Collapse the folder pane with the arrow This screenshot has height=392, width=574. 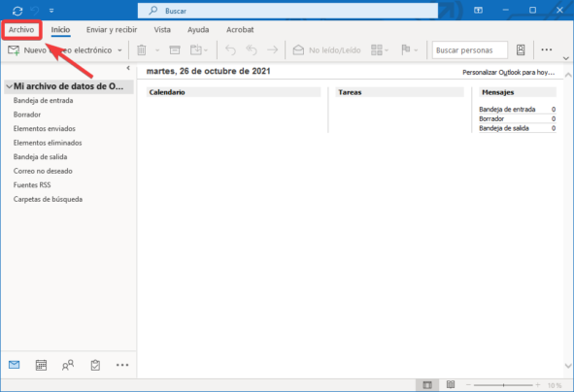tap(128, 68)
